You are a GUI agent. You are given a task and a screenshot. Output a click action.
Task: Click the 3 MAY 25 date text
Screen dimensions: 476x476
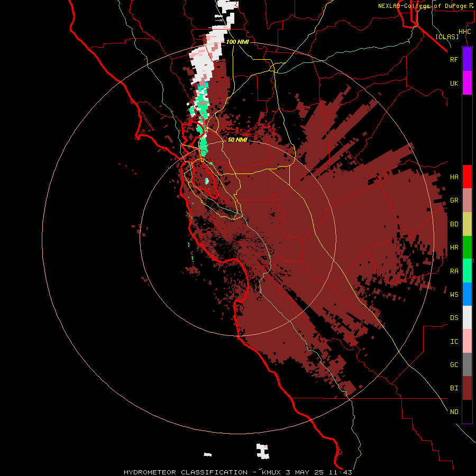(305, 472)
